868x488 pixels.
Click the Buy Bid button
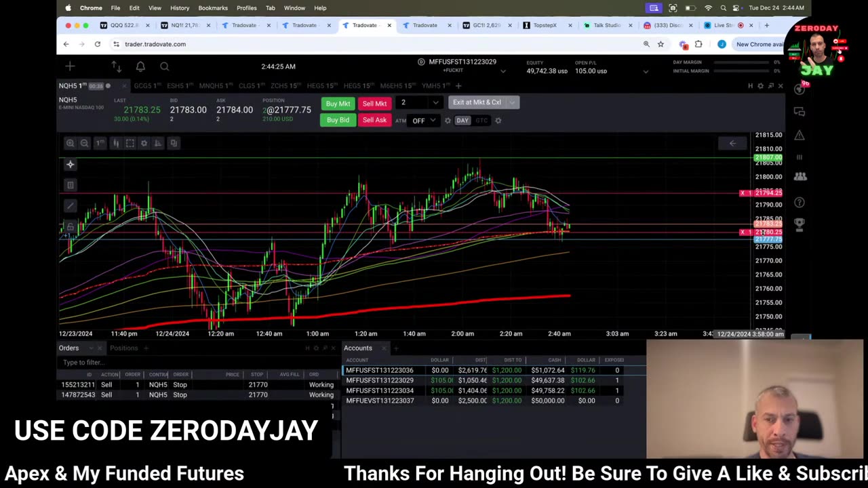338,121
